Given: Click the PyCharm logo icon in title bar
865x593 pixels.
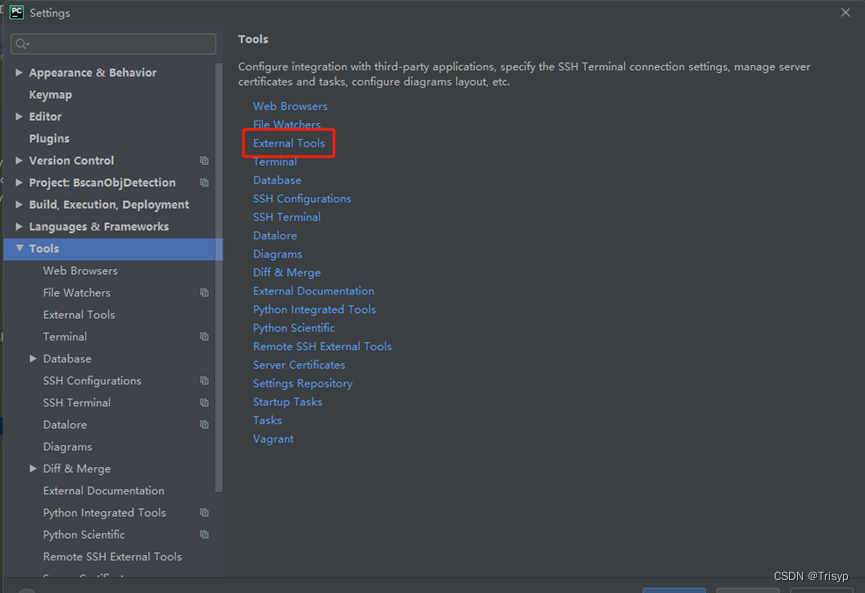Looking at the screenshot, I should 17,12.
